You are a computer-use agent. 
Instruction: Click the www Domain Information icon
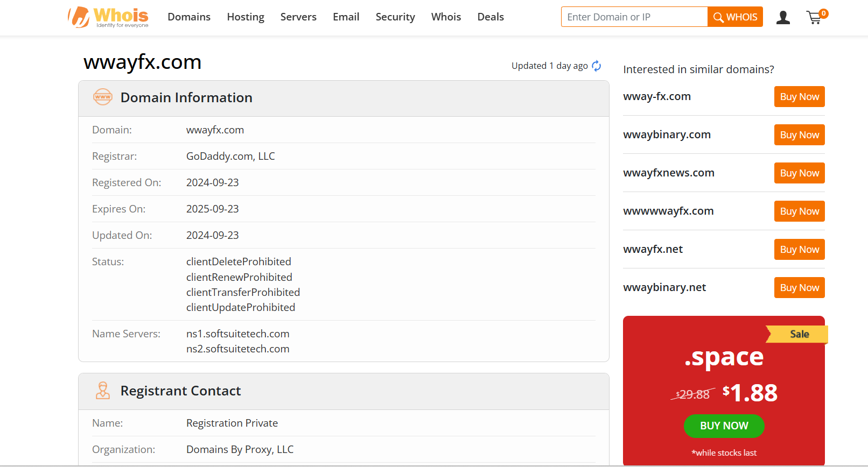pyautogui.click(x=103, y=97)
